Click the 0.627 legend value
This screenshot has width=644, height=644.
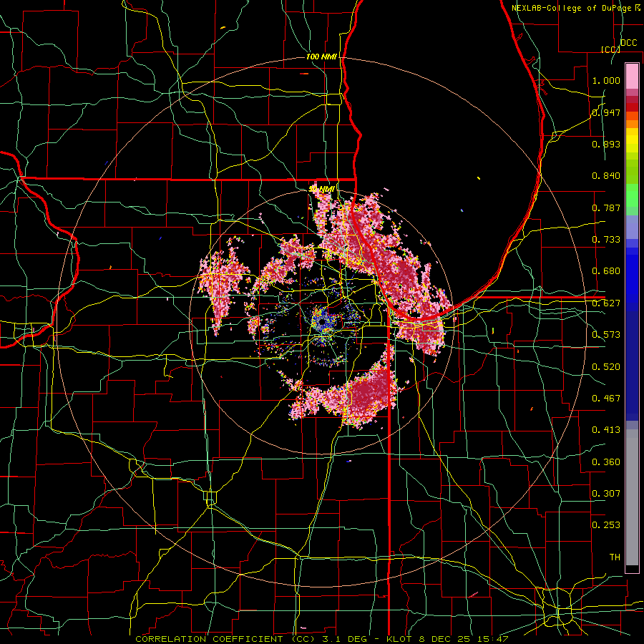(x=606, y=303)
